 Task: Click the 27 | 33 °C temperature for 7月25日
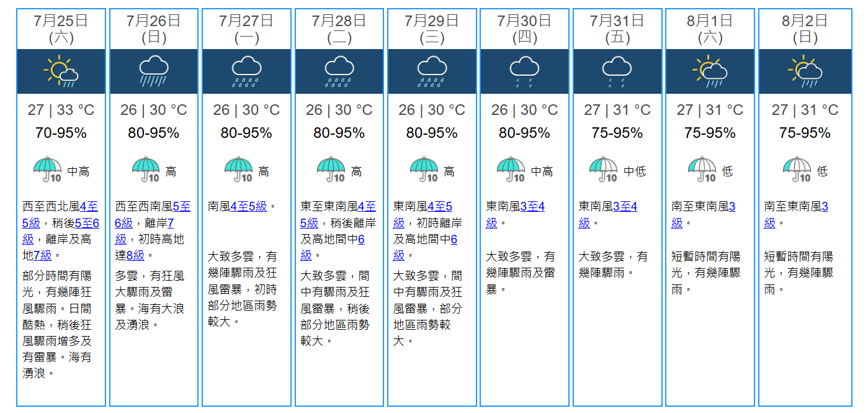pyautogui.click(x=61, y=111)
